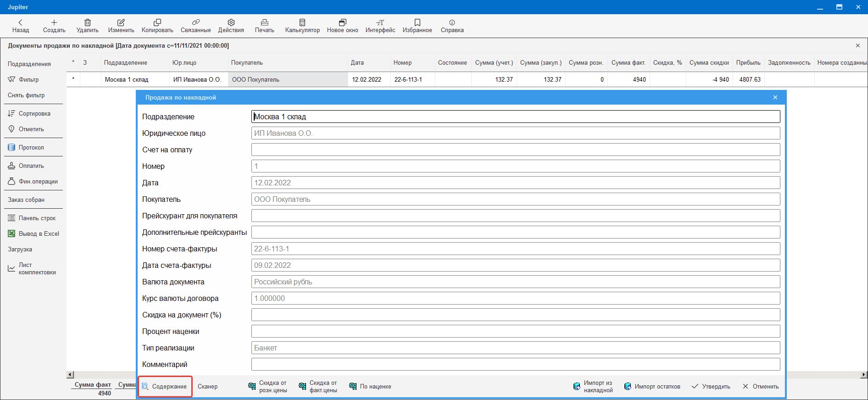The height and width of the screenshot is (400, 868).
Task: Open Подразделения in the sidebar
Action: pyautogui.click(x=29, y=64)
